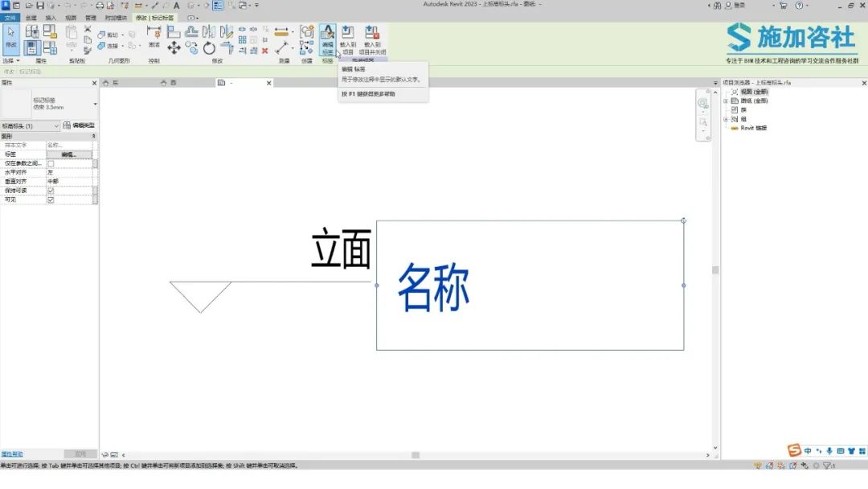This screenshot has height=489, width=868.
Task: Click the red Delete X icon
Action: (264, 51)
